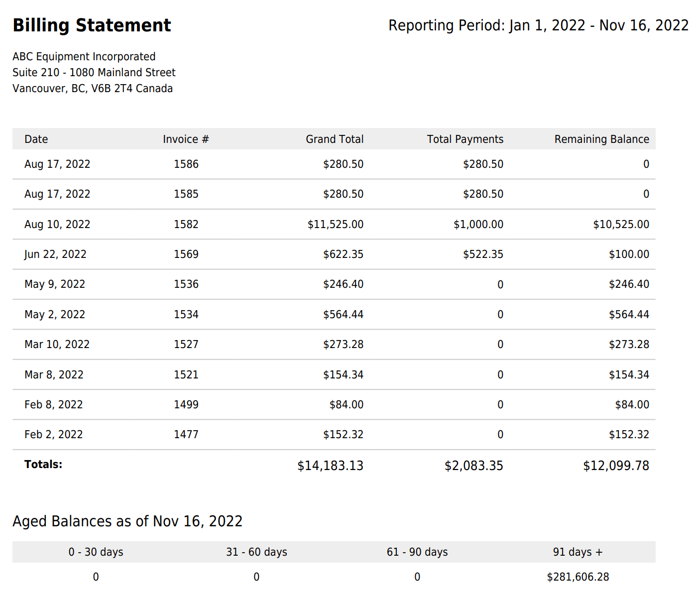
Task: Click the Totals row label
Action: point(43,465)
